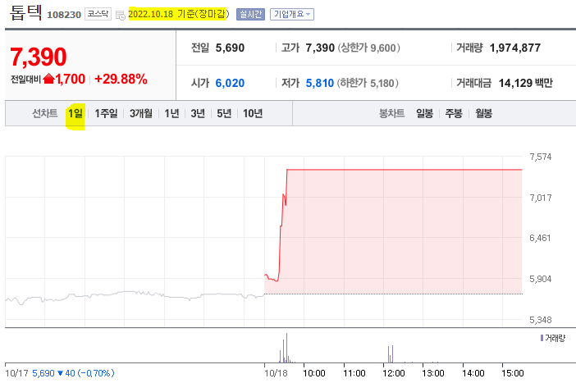Click the 6,461 y-axis label
The width and height of the screenshot is (576, 392).
point(540,238)
